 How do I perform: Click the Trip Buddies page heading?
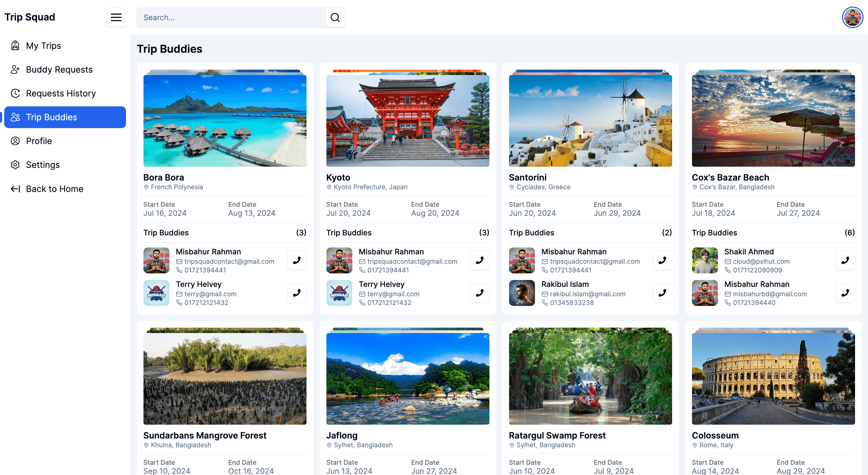click(169, 49)
